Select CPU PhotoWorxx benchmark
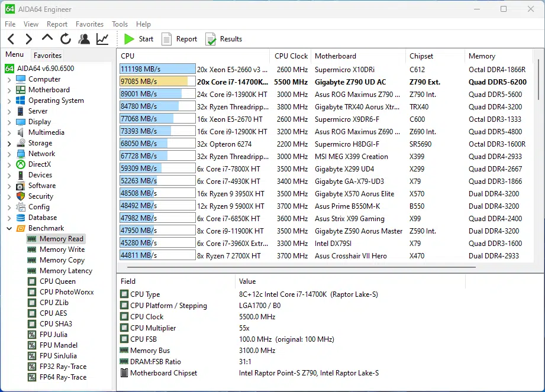Screen dimensions: 545x392 click(x=66, y=292)
